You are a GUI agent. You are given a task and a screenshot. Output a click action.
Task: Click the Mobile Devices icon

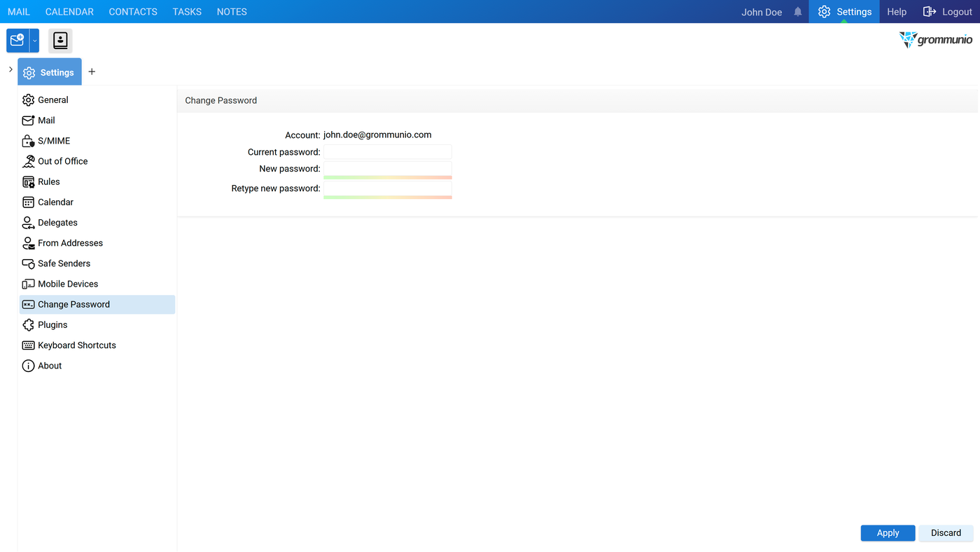28,284
